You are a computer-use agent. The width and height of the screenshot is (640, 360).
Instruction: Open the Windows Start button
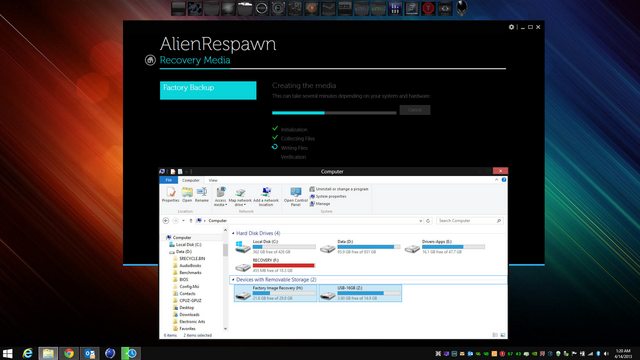point(7,353)
